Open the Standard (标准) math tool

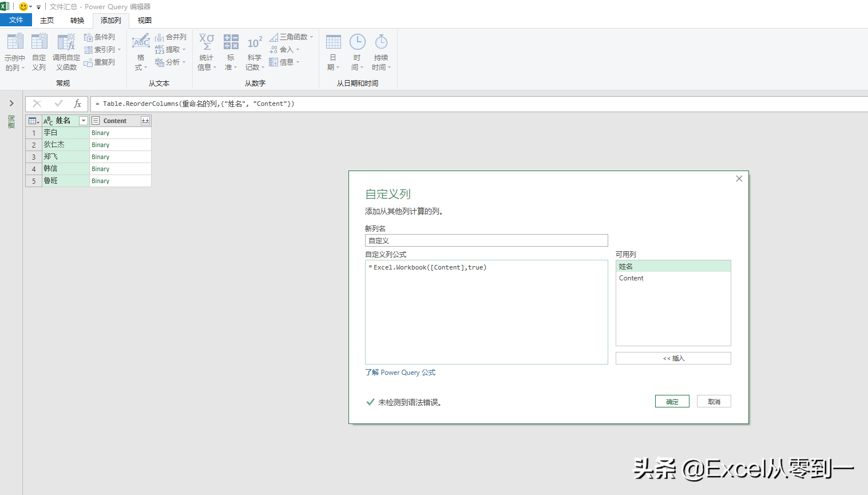coord(231,52)
